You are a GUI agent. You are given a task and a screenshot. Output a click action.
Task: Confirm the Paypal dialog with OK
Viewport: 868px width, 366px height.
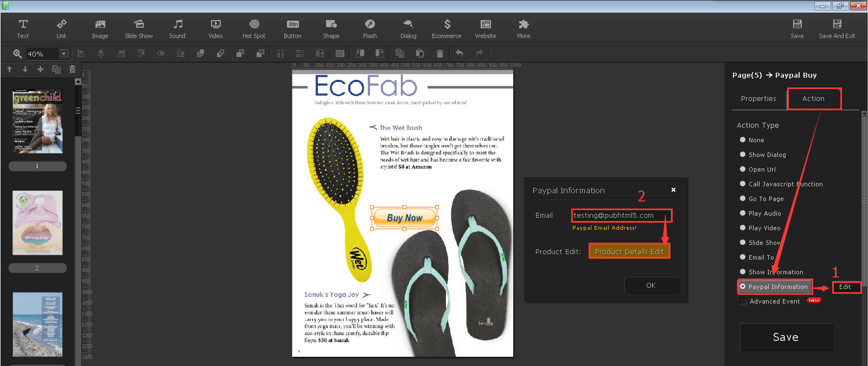(651, 286)
